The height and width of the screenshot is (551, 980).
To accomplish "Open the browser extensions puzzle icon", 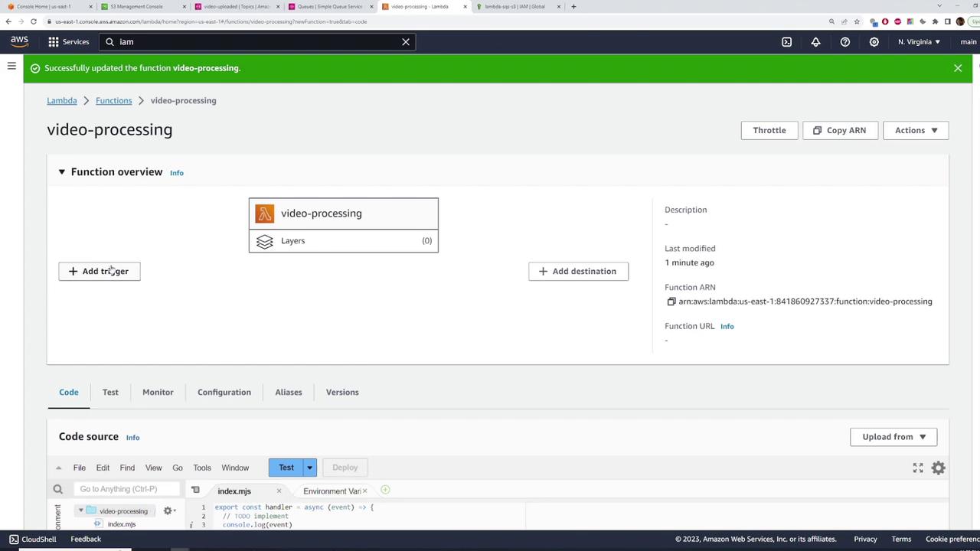I will tap(935, 21).
